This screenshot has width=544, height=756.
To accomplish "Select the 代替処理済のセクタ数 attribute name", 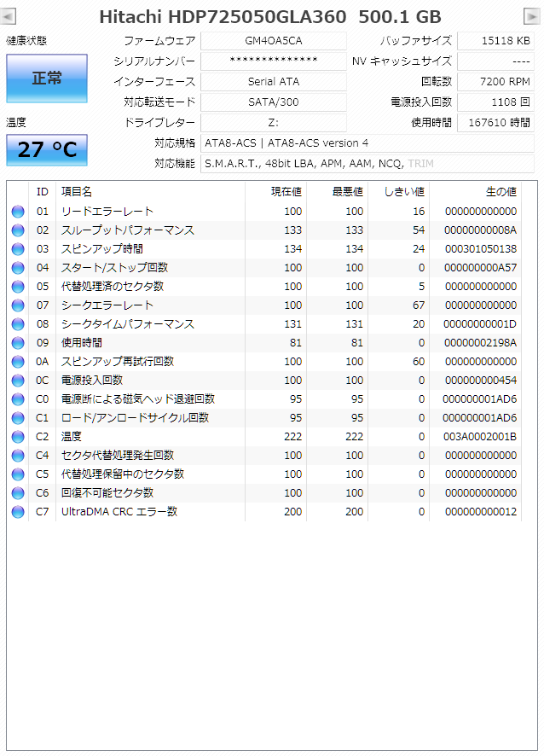I will coord(113,287).
